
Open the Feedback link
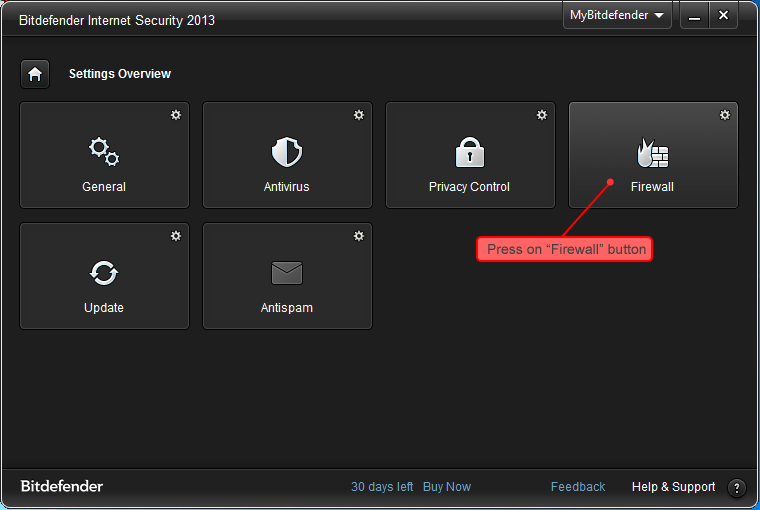[578, 487]
